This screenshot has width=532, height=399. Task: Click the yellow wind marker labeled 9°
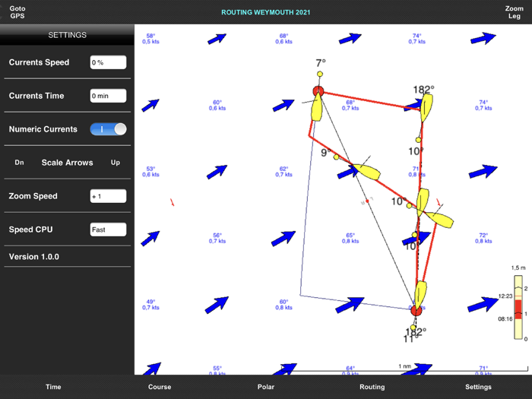(x=336, y=157)
